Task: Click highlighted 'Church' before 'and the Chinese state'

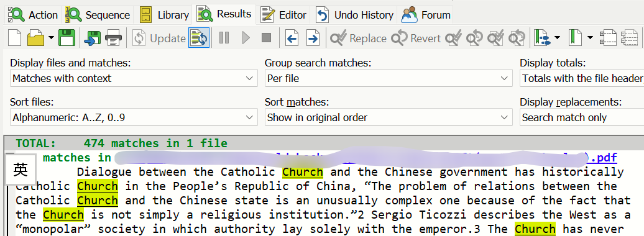Action: pyautogui.click(x=98, y=201)
